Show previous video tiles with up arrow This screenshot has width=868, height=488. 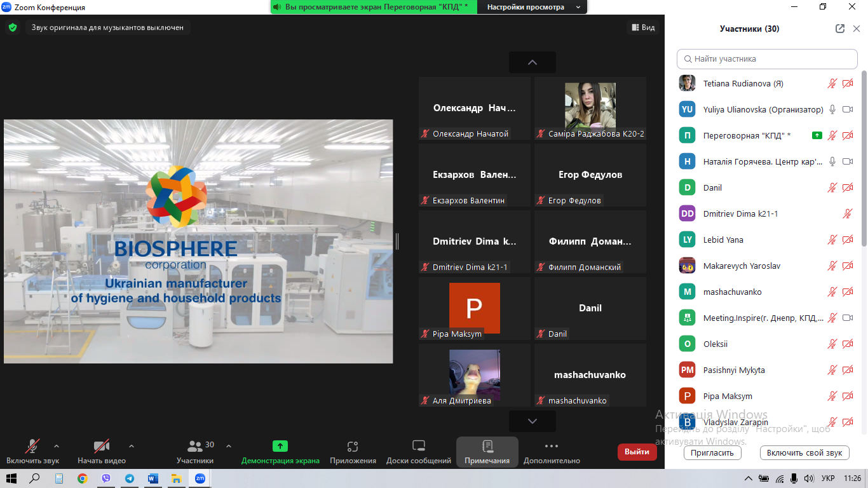(x=532, y=62)
